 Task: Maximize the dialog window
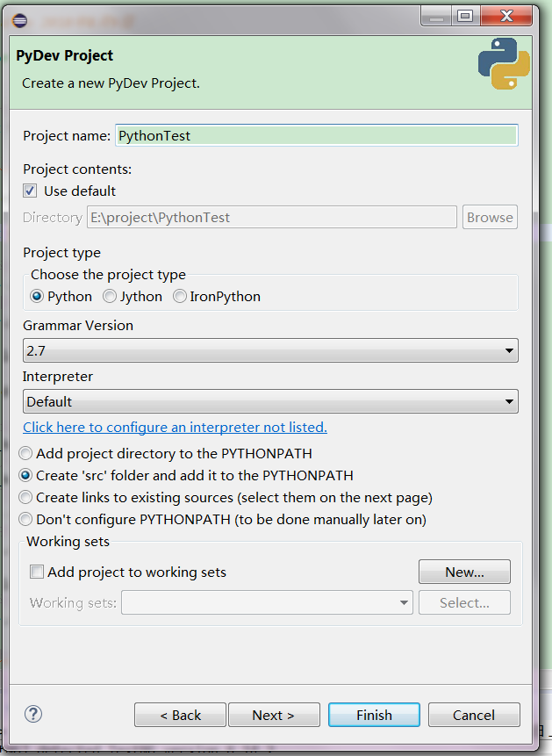coord(465,18)
